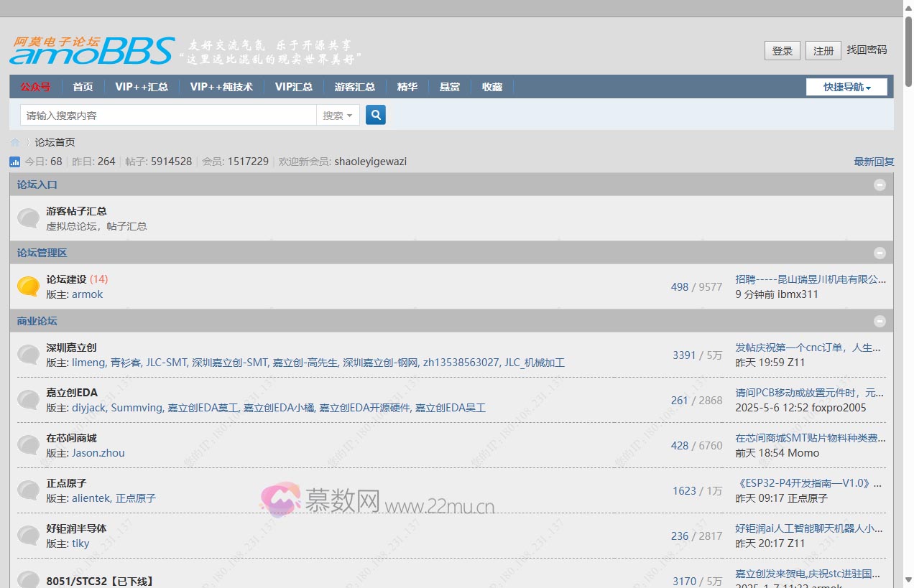Click the yellow 论坛建设 forum bubble icon
This screenshot has height=588, width=914.
[x=28, y=286]
